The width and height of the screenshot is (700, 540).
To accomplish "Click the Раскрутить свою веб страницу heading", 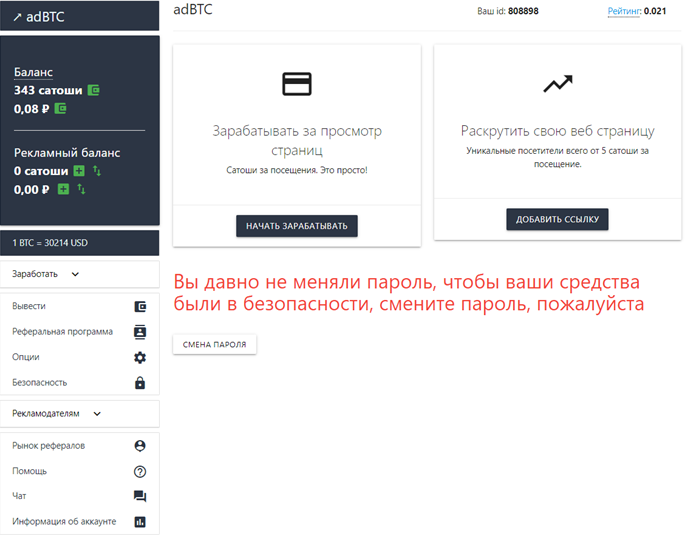I will 558,131.
